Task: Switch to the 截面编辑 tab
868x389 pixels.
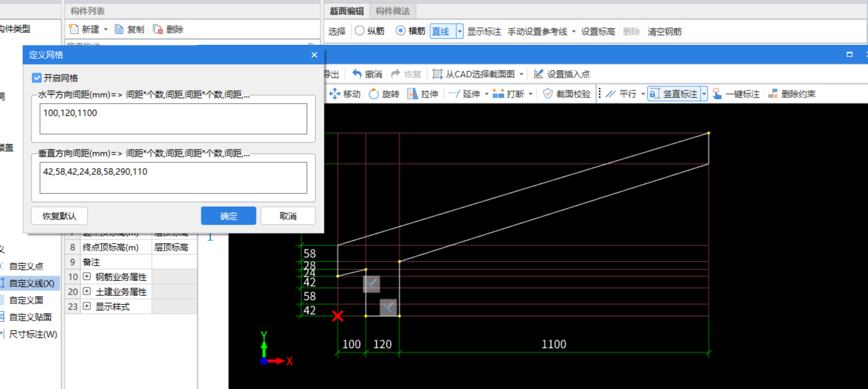Action: 347,11
